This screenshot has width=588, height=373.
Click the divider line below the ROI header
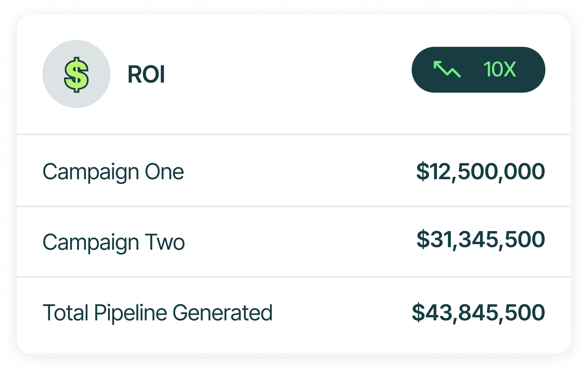[294, 134]
